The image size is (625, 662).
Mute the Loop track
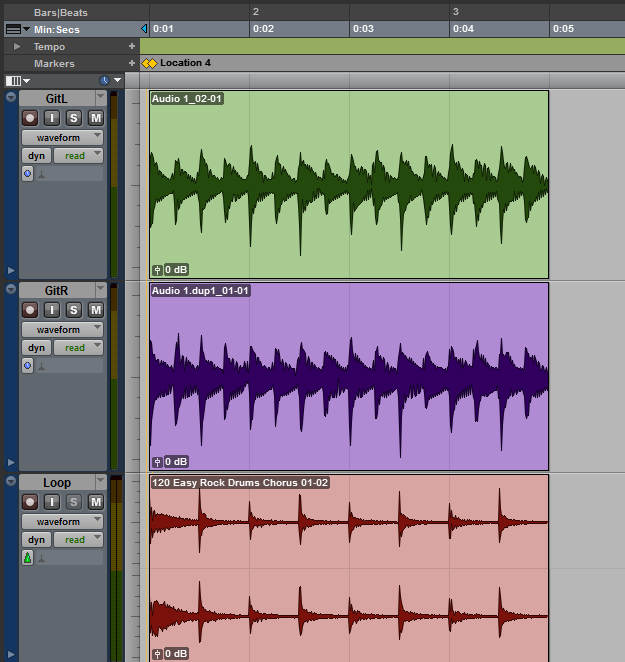(96, 502)
